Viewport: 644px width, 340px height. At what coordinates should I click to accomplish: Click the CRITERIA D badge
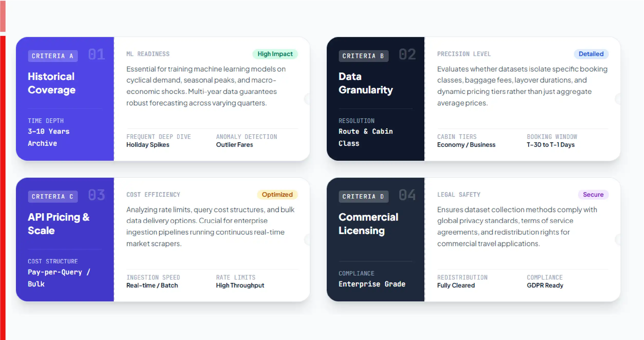pyautogui.click(x=363, y=196)
